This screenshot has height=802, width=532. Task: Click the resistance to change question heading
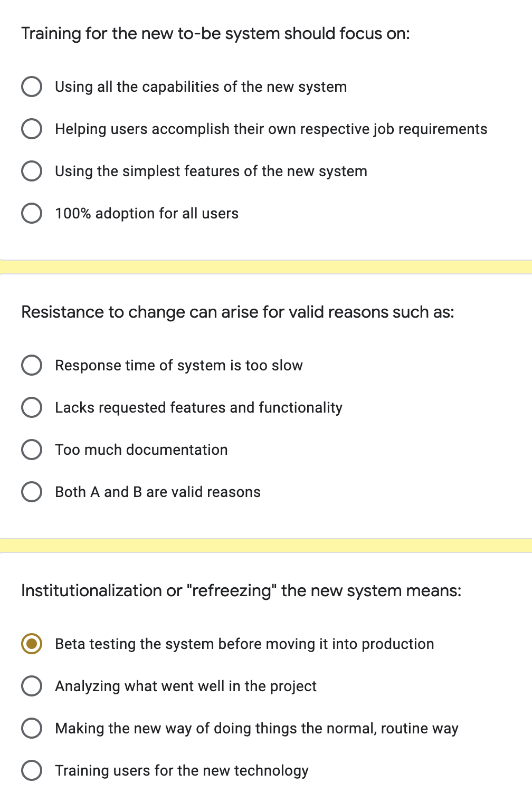pos(238,312)
